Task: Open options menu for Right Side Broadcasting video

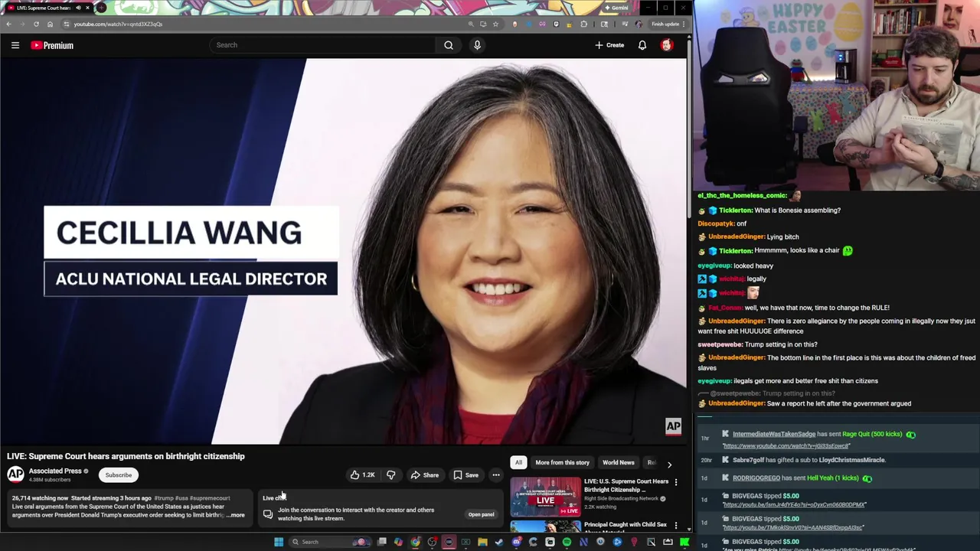Action: click(676, 482)
